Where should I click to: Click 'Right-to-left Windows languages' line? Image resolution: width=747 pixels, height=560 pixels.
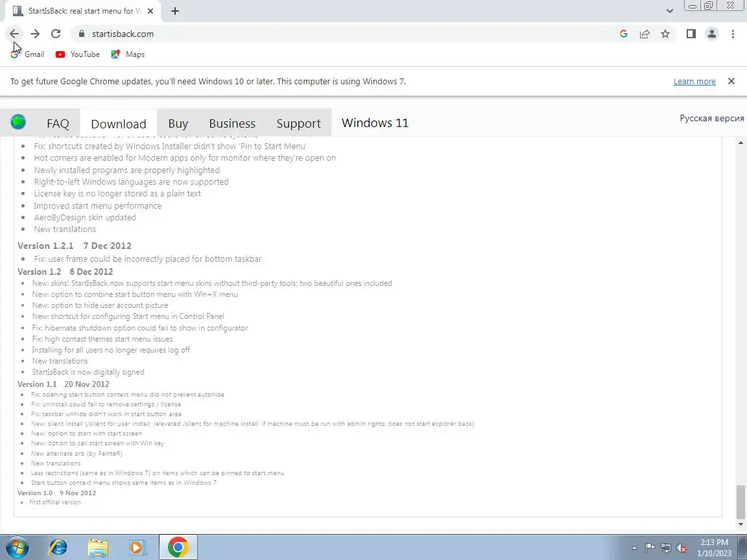pos(131,182)
